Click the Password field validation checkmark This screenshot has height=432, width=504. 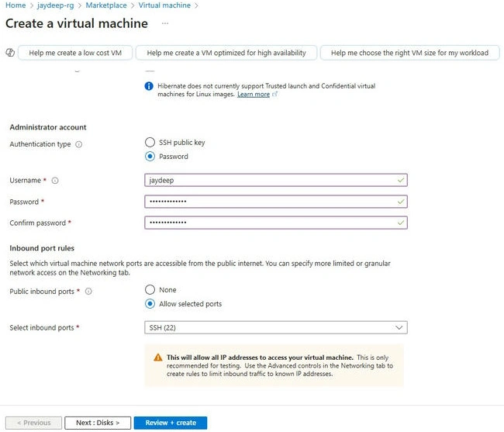point(401,202)
